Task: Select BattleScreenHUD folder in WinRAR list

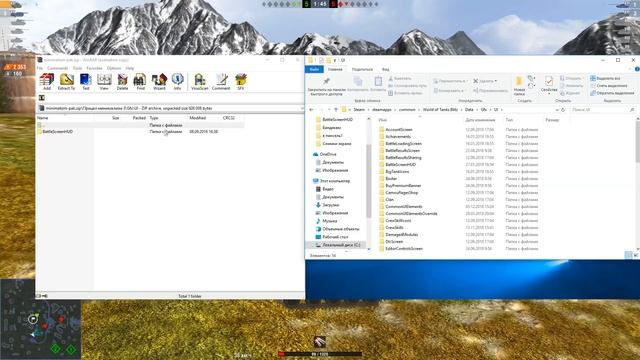Action: click(x=57, y=132)
